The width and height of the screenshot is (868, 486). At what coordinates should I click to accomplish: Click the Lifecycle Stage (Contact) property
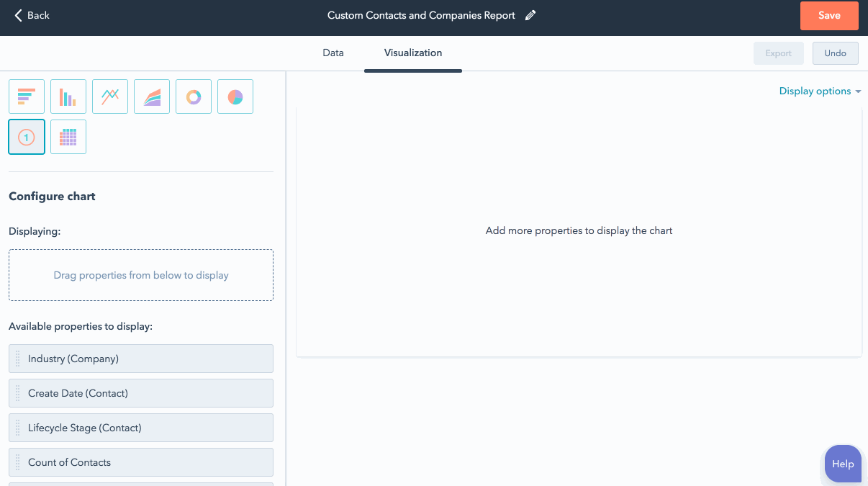(141, 428)
